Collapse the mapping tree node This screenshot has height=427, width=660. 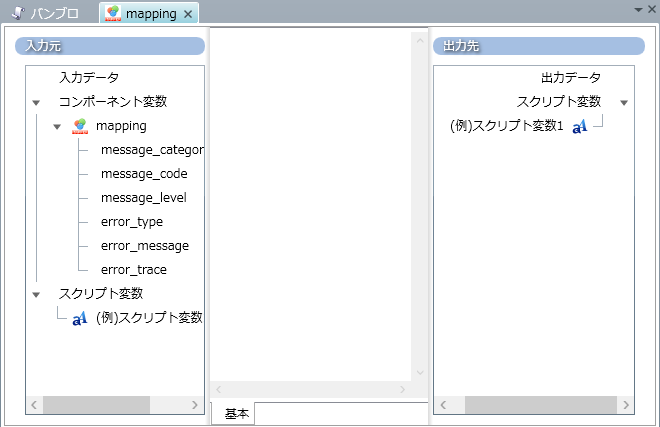[x=57, y=126]
